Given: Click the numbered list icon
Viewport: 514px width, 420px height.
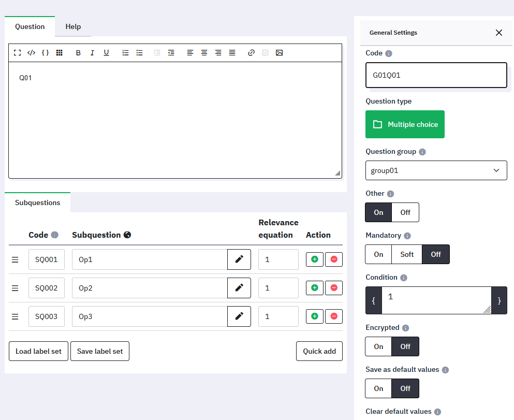Looking at the screenshot, I should [x=125, y=53].
